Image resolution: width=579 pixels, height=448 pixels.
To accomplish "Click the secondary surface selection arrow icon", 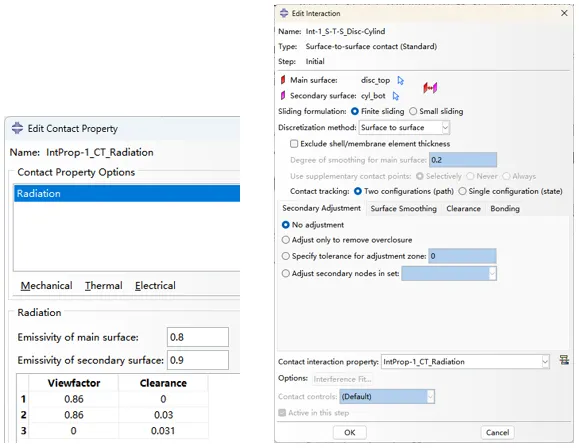I will click(x=396, y=96).
